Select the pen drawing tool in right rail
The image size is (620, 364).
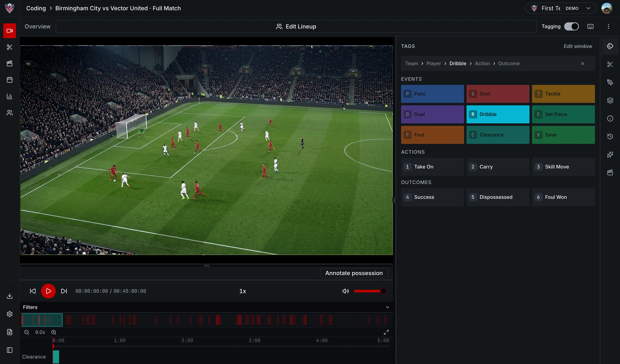point(610,82)
